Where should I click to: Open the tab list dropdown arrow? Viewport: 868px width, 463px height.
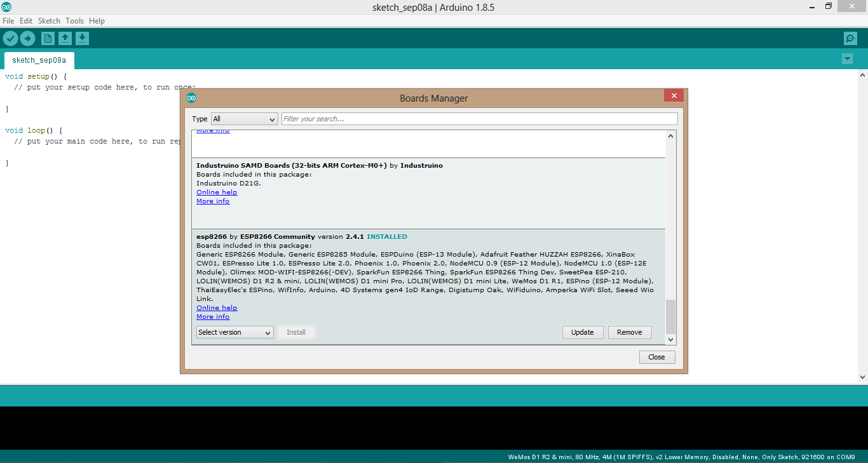pyautogui.click(x=847, y=58)
